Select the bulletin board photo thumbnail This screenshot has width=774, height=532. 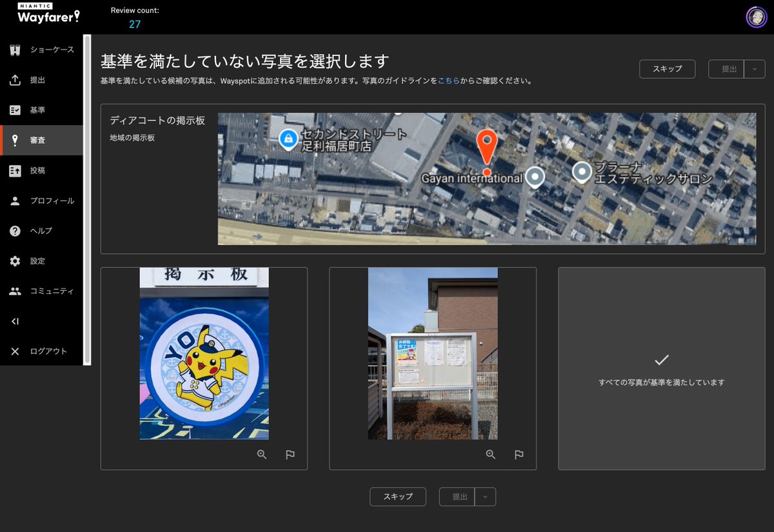coord(433,353)
